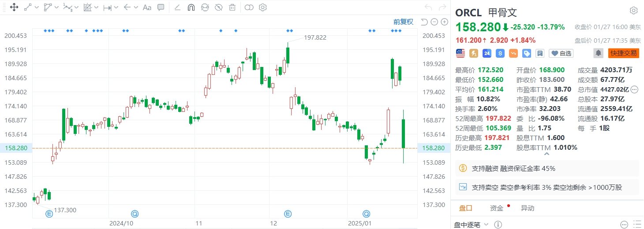Click the 24-hour trading blue badge

point(487,53)
